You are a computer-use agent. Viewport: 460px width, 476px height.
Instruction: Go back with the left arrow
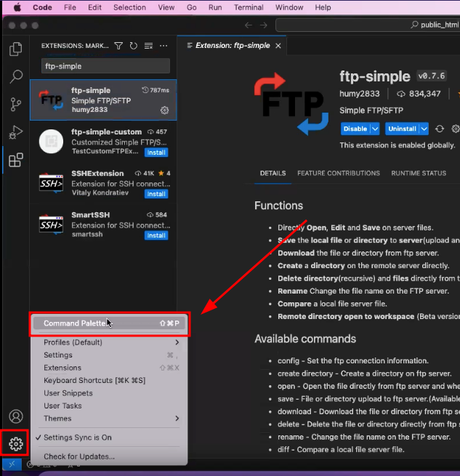249,25
